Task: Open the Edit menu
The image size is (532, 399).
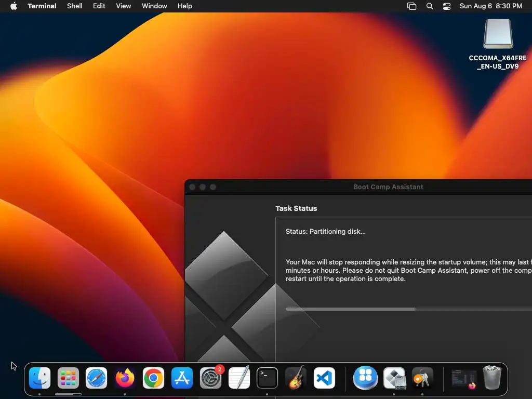Action: point(99,6)
